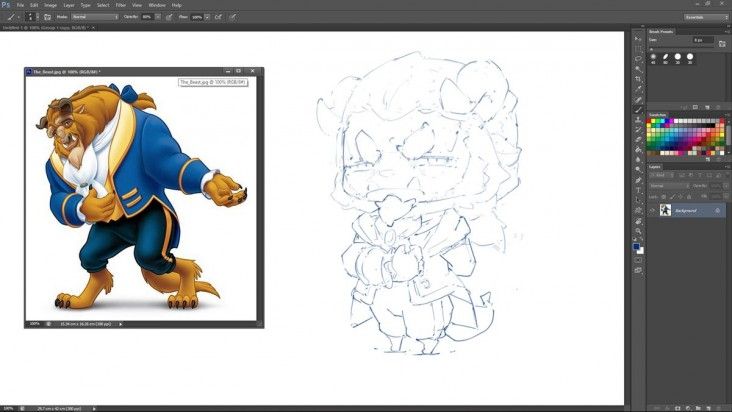Screen dimensions: 732x412
Task: Open the Swatches panel menu
Action: 726,115
